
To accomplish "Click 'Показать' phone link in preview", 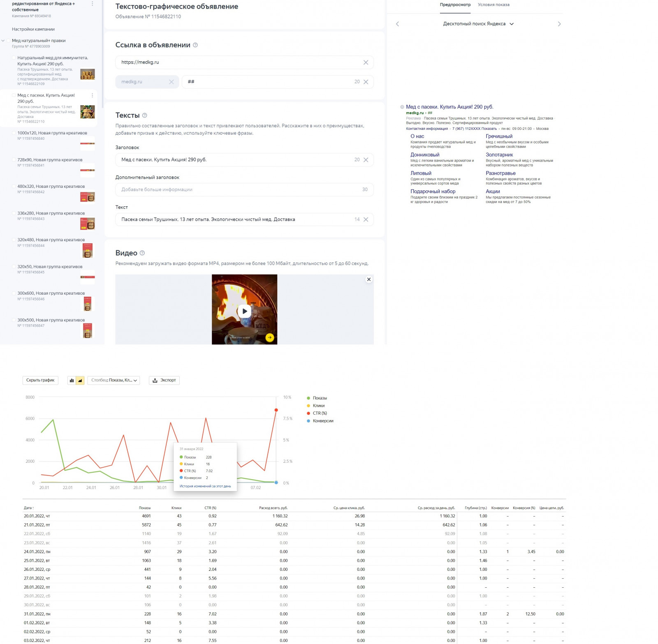I will [x=489, y=129].
